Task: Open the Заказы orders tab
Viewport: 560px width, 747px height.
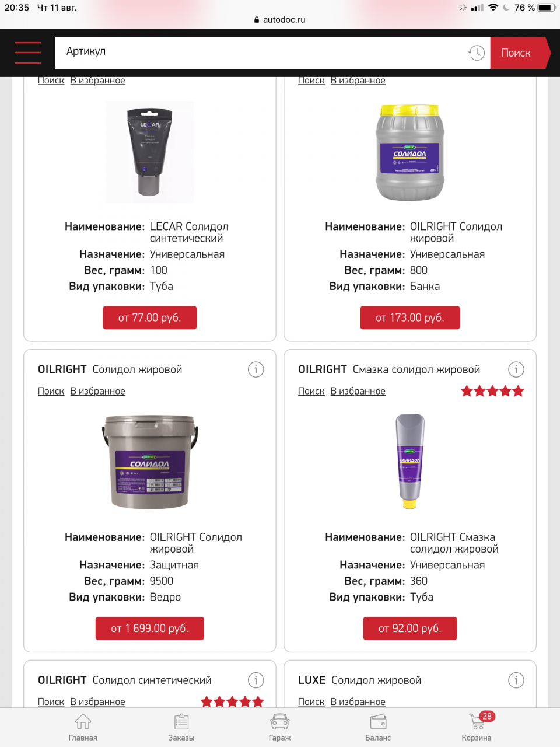Action: (181, 727)
